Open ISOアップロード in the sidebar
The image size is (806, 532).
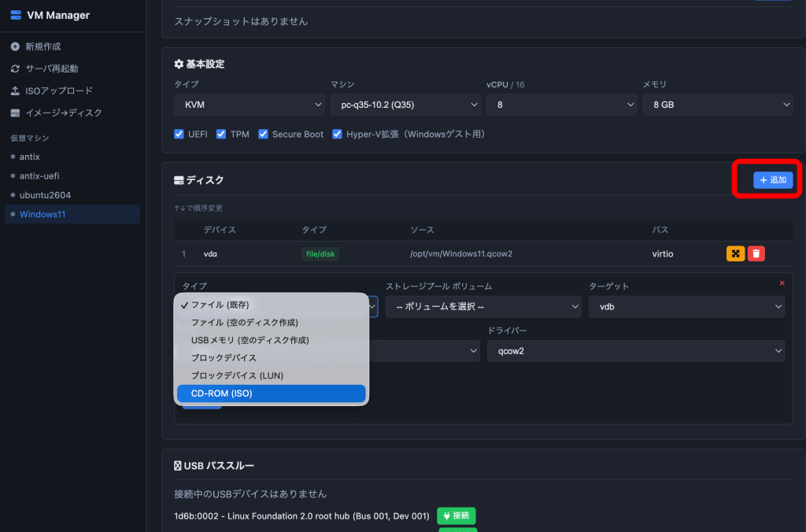coord(59,91)
